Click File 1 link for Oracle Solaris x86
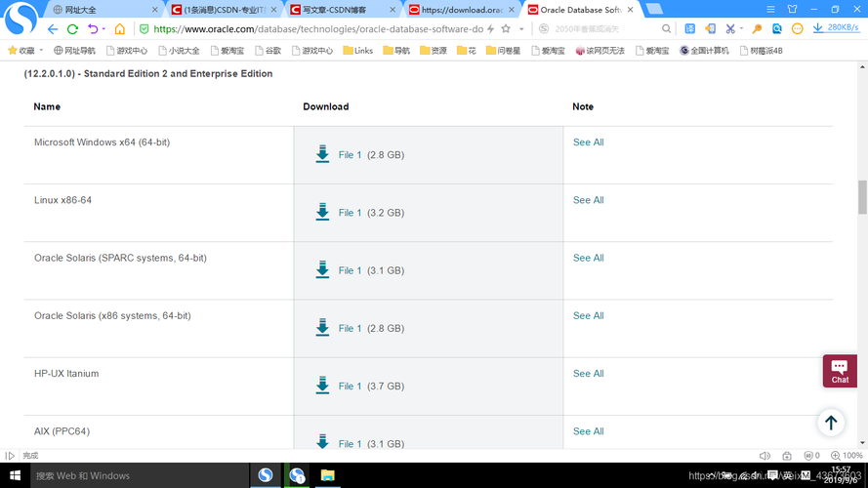Screen dimensions: 868x488 click(350, 329)
